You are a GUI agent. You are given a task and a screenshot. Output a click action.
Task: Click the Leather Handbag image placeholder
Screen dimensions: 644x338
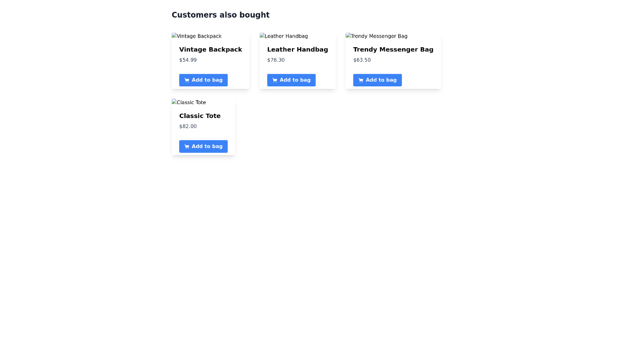point(284,36)
